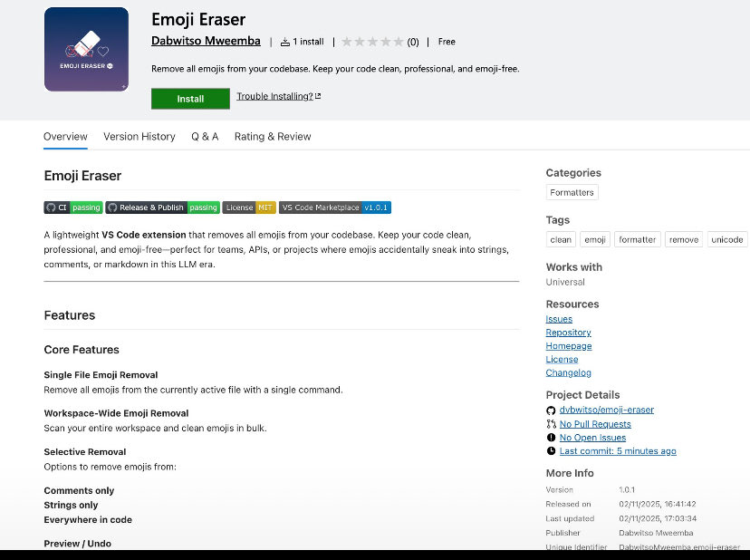
Task: Select the License MIT badge
Action: 249,207
